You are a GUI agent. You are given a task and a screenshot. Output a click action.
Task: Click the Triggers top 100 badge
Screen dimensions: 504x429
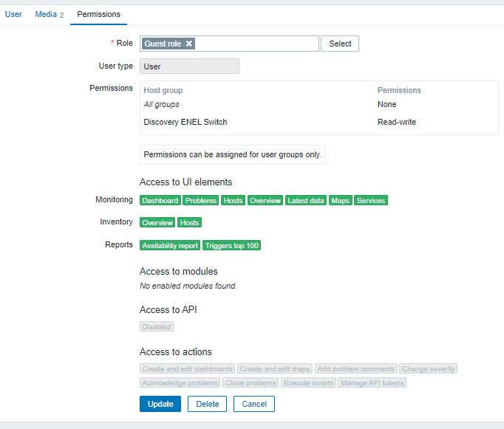pos(232,245)
